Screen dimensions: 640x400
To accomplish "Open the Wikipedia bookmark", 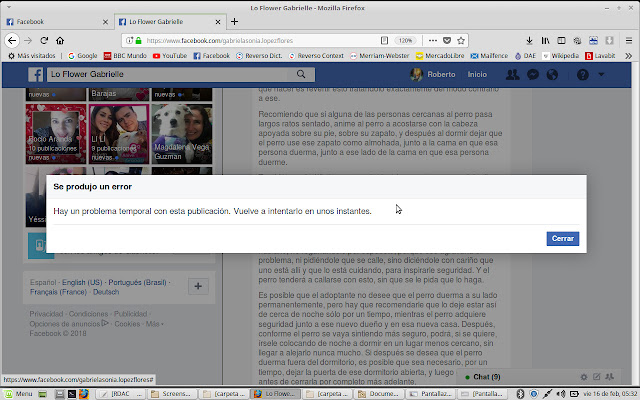I will coord(560,56).
